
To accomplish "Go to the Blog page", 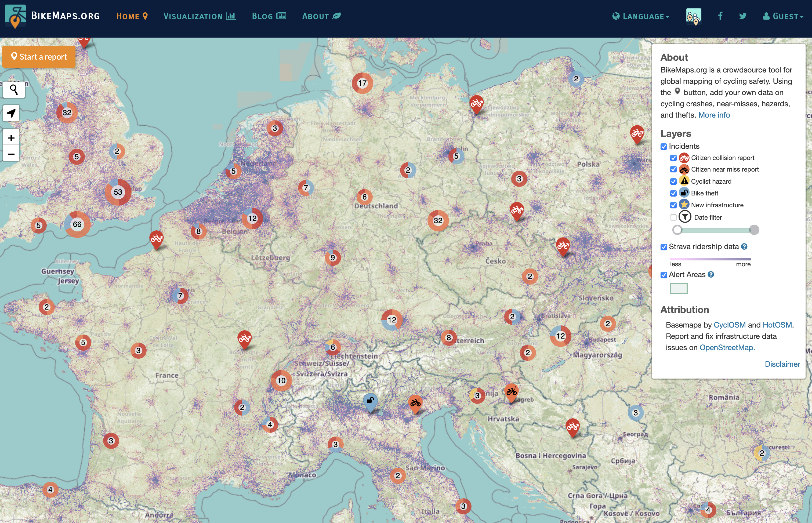I will point(269,16).
